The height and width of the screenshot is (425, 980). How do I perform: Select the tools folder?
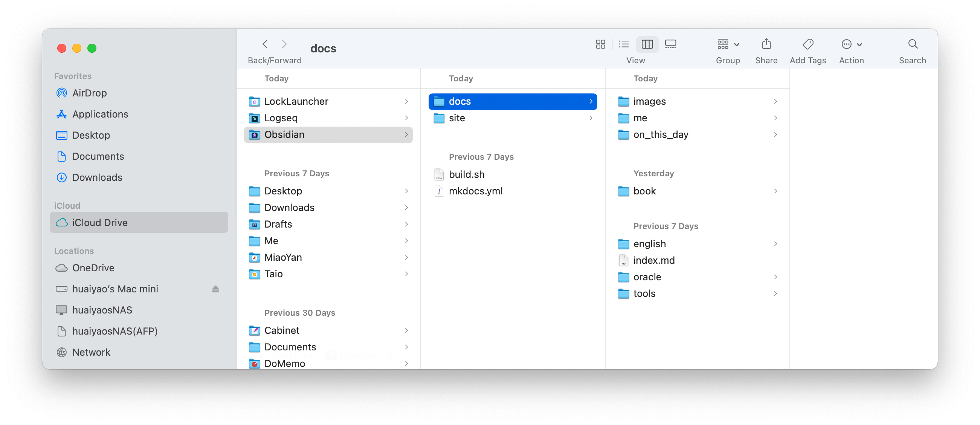click(x=698, y=294)
